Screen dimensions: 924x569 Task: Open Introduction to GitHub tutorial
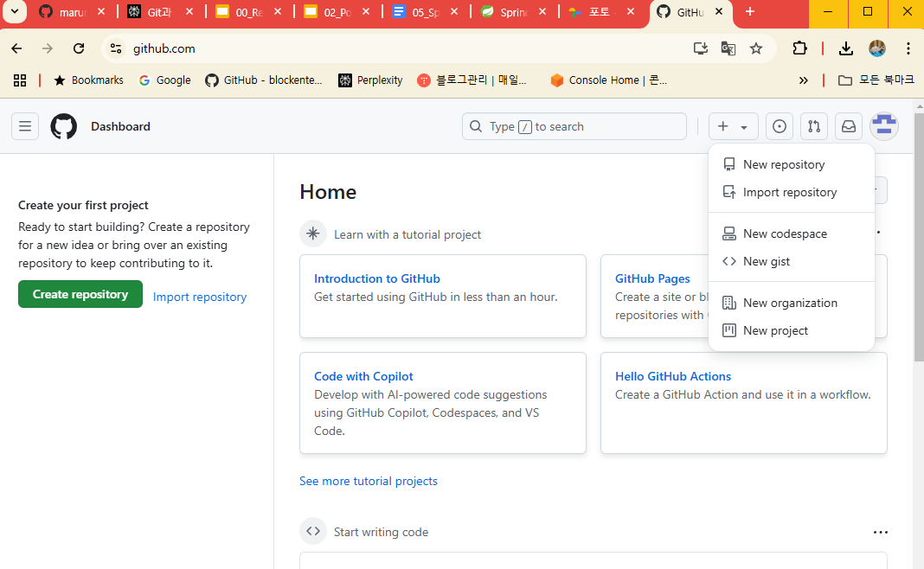tap(377, 278)
